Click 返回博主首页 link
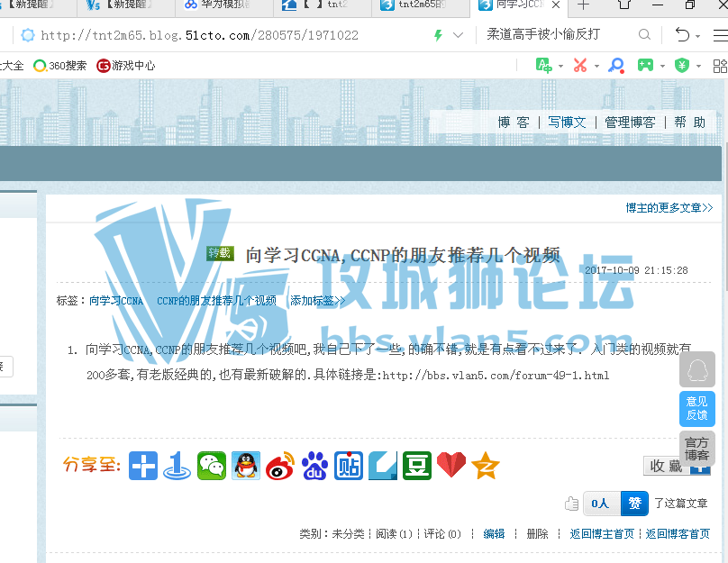Image resolution: width=728 pixels, height=563 pixels. [x=602, y=534]
